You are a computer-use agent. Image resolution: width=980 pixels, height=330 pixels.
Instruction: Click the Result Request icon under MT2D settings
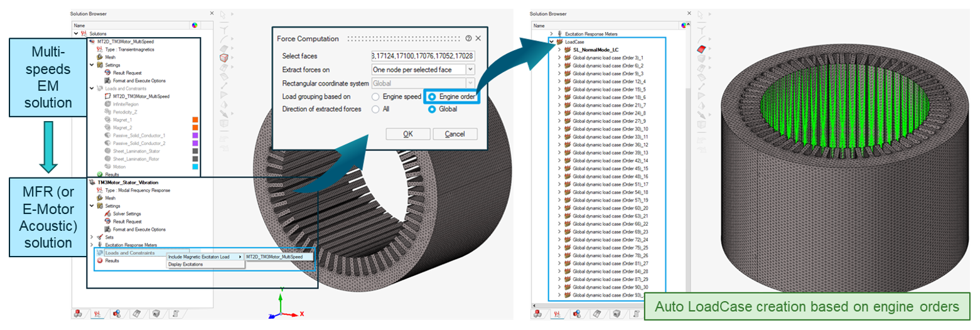(108, 73)
